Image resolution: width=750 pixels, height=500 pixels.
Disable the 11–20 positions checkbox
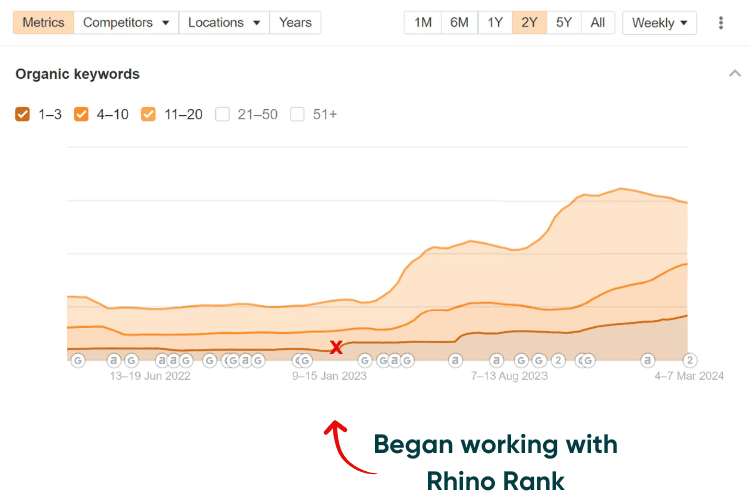pos(149,114)
